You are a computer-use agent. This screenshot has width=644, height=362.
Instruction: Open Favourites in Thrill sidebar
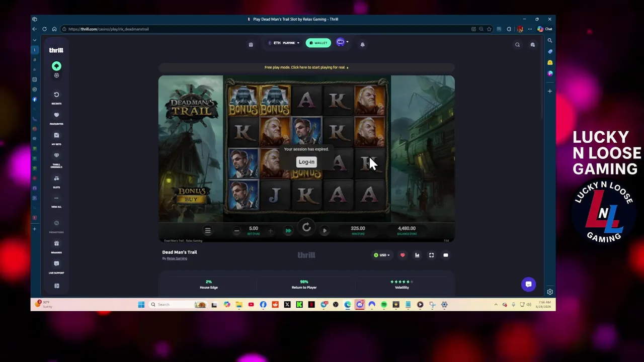click(x=56, y=117)
